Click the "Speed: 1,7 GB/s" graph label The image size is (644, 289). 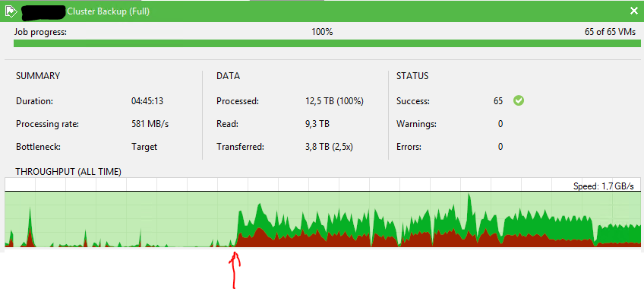tap(603, 186)
